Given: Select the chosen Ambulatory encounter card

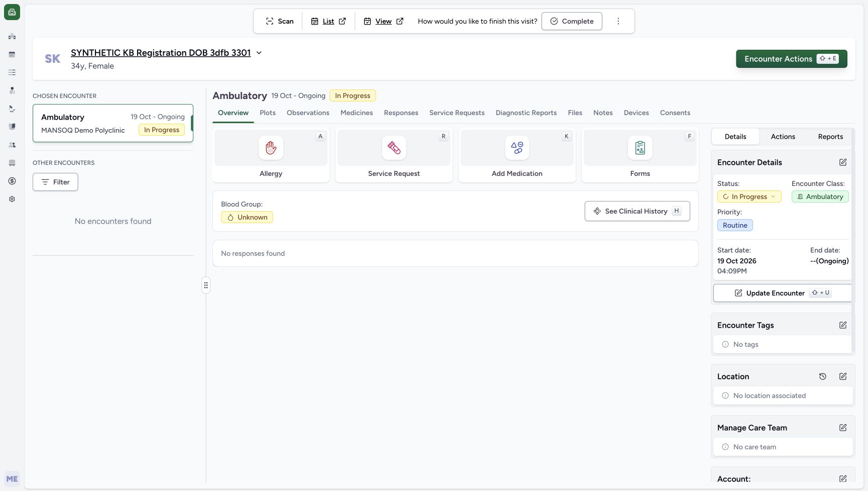Looking at the screenshot, I should click(x=113, y=123).
